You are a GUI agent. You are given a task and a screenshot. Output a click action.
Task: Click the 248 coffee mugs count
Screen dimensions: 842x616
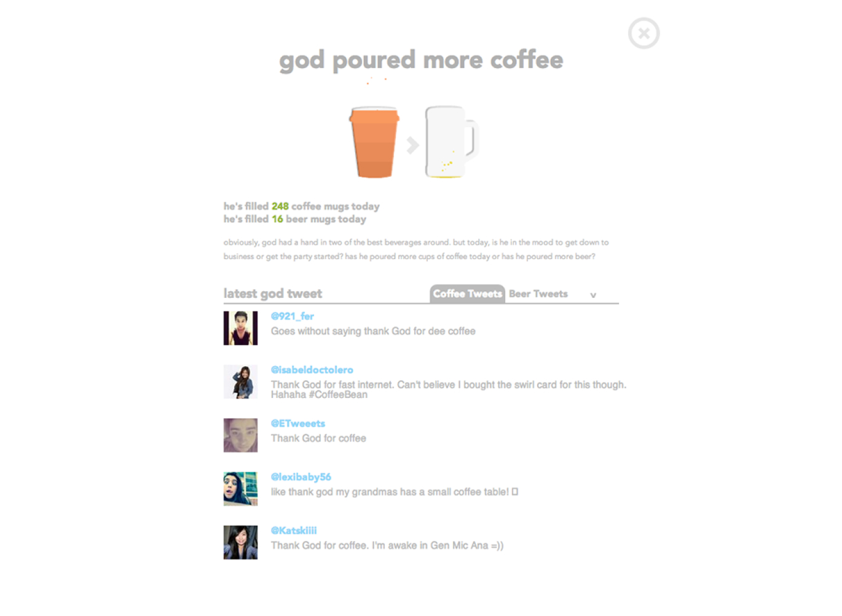[x=280, y=206]
